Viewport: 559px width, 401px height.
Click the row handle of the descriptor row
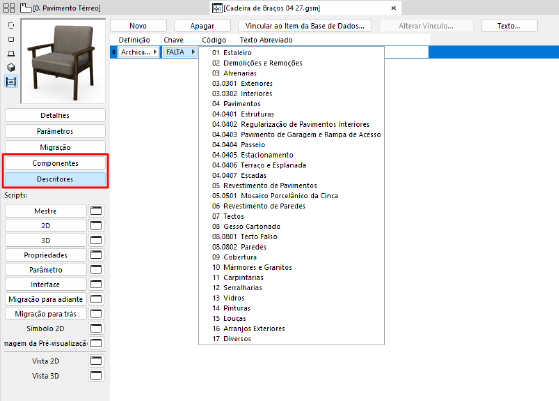tap(114, 52)
